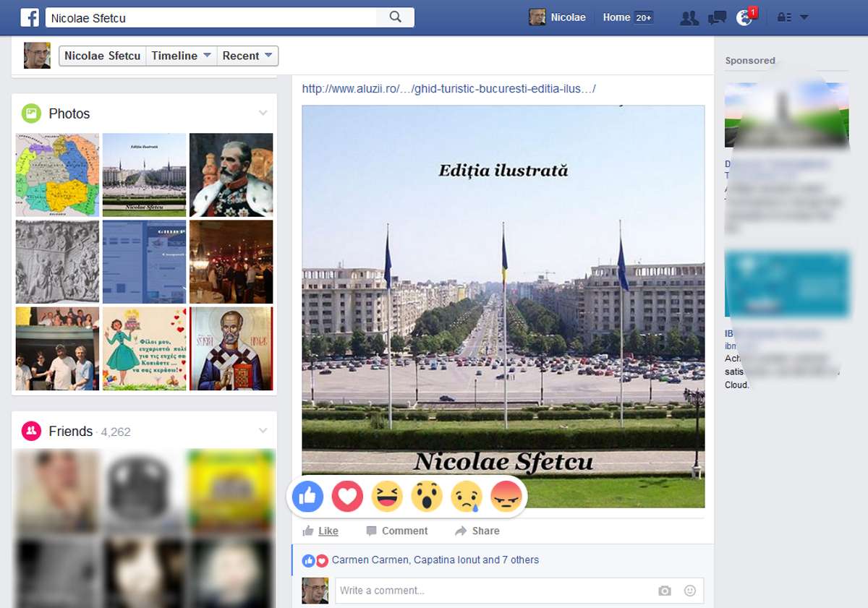Viewport: 868px width, 608px height.
Task: Choose the Wow surprised reaction
Action: pos(427,497)
